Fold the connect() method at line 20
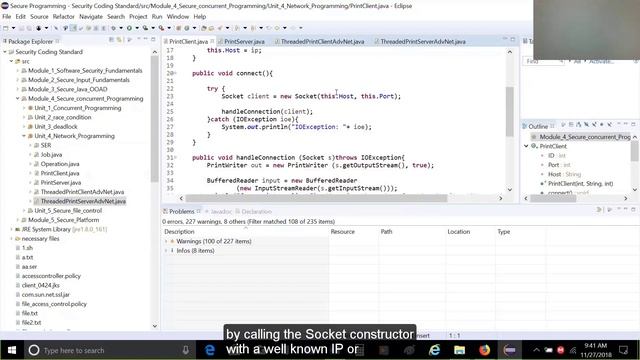640x360 pixels. pyautogui.click(x=176, y=73)
